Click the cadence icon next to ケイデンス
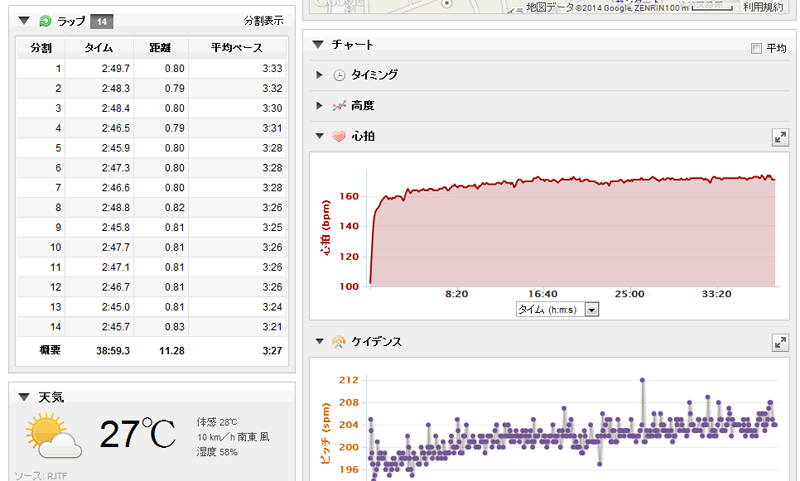The height and width of the screenshot is (481, 800). pyautogui.click(x=339, y=342)
